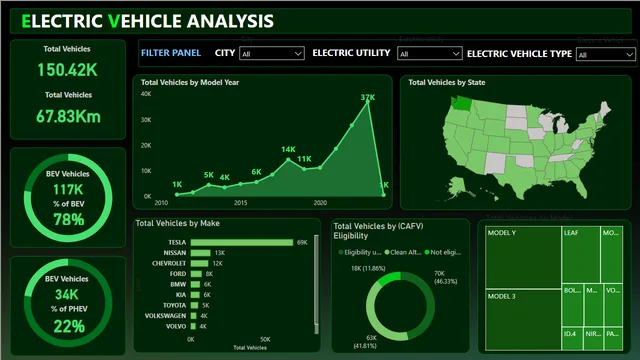Click the Clean Alt... legend item
Viewport: 640px width, 360px height.
[x=403, y=252]
